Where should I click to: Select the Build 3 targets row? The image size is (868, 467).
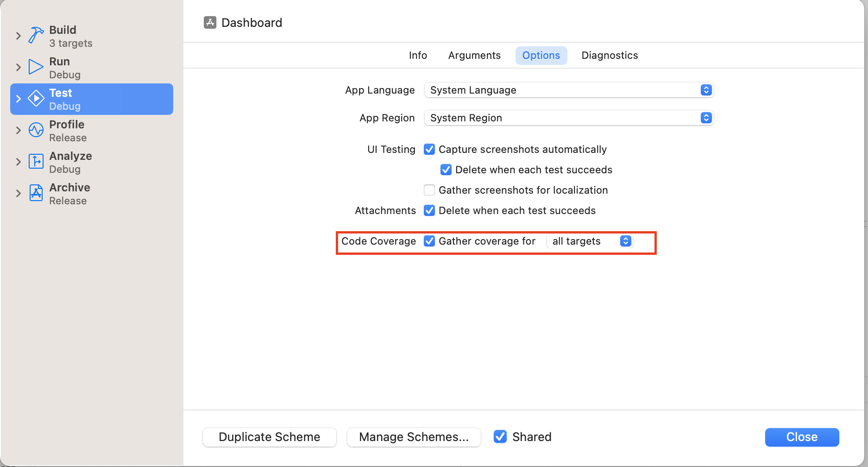pos(92,36)
